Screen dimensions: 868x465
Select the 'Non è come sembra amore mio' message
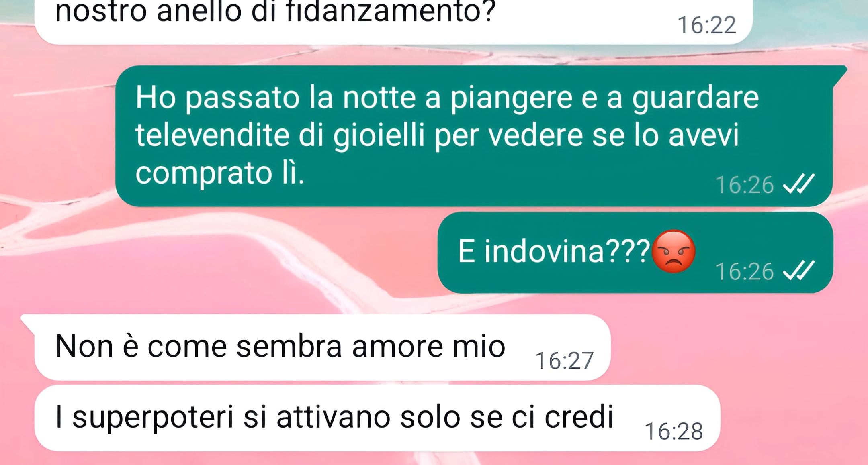tap(316, 347)
